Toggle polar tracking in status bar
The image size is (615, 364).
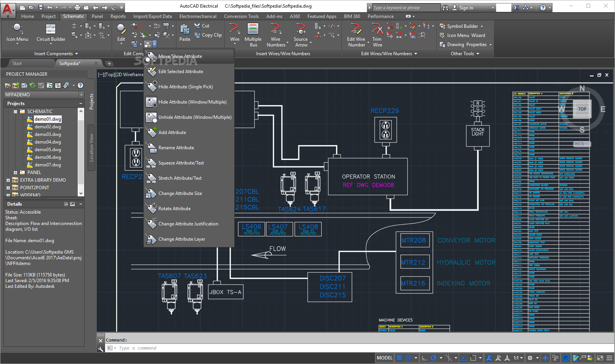[433, 358]
